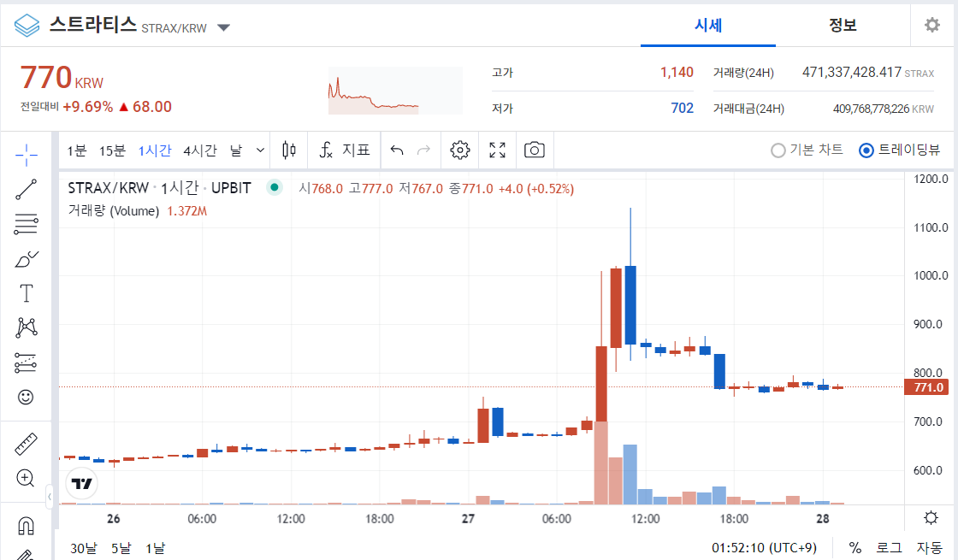Click the 27 date marker on time axis
Image resolution: width=958 pixels, height=560 pixels.
tap(468, 518)
